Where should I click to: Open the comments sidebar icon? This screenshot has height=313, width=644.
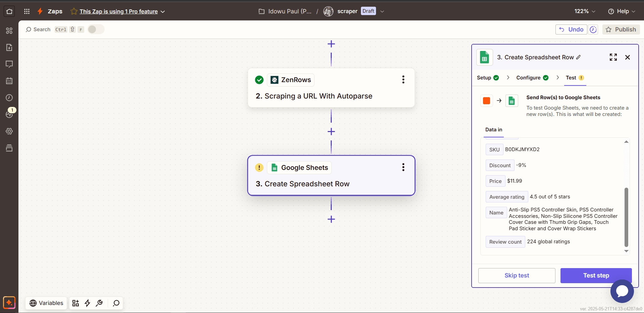(x=9, y=64)
